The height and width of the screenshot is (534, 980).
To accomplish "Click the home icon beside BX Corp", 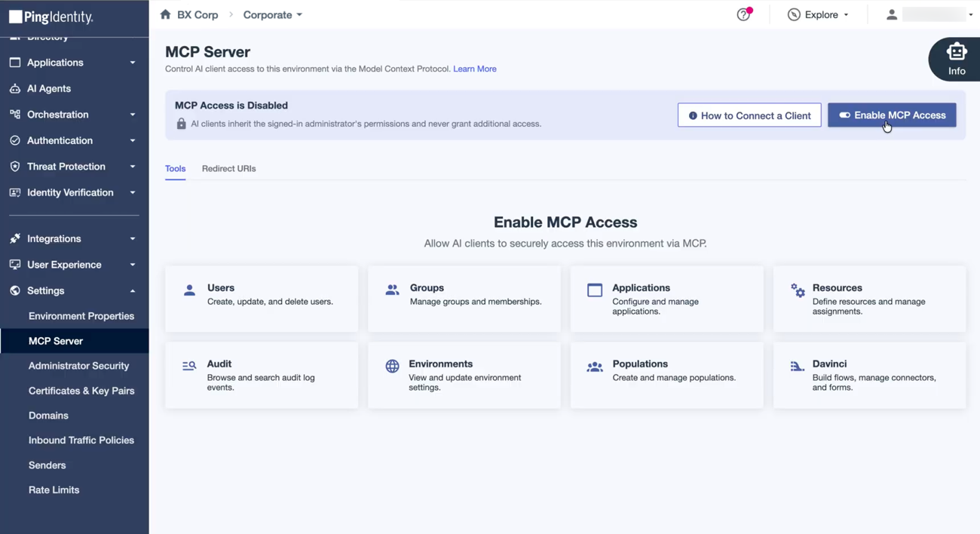I will tap(166, 14).
